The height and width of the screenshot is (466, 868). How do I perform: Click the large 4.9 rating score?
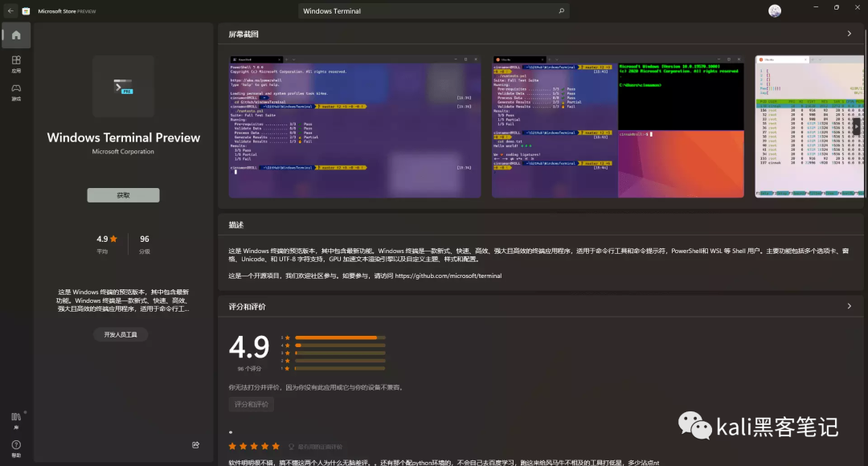click(249, 347)
